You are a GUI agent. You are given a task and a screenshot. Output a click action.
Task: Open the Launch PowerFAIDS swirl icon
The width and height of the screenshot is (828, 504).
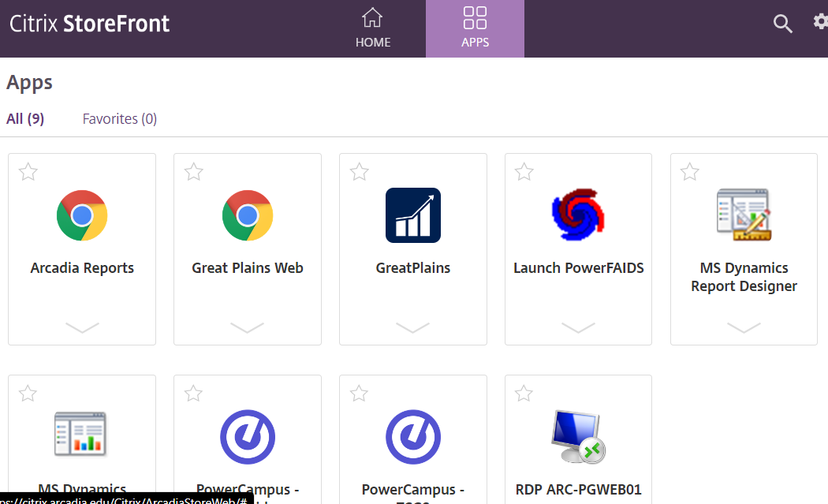point(578,215)
